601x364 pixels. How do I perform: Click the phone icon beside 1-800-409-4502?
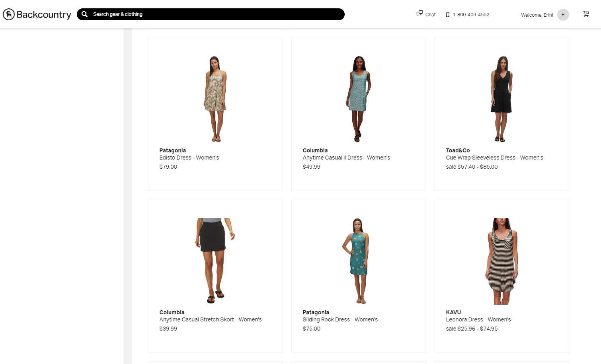447,15
